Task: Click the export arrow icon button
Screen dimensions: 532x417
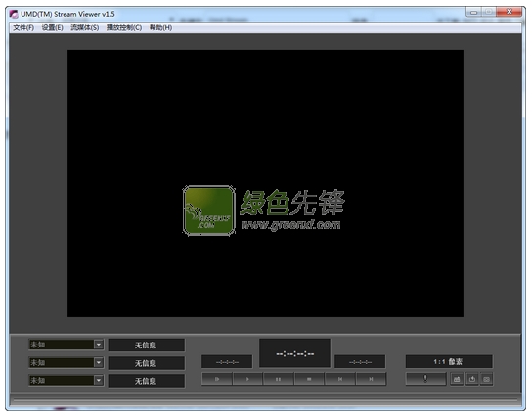Action: click(472, 379)
